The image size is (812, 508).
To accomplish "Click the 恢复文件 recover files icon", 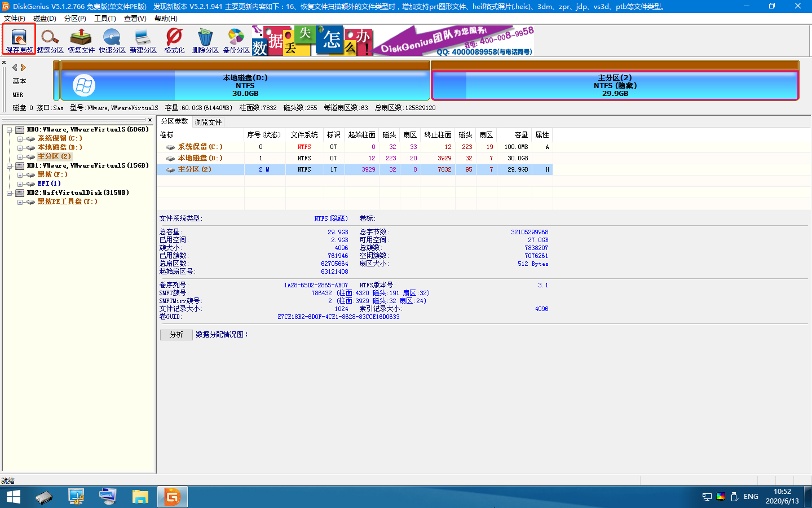I will (x=81, y=40).
